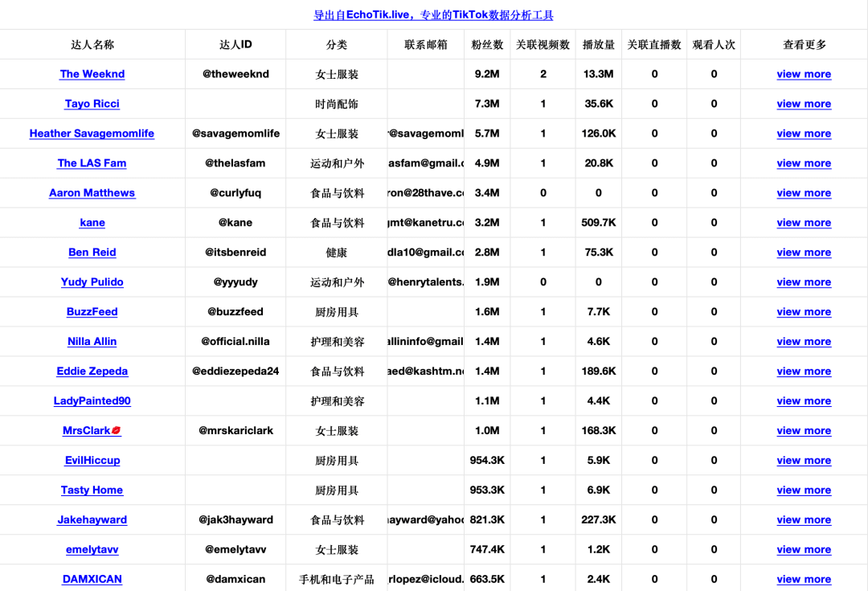Screen dimensions: 868x591
Task: Open Yudy Pulido creator link
Action: (x=92, y=282)
